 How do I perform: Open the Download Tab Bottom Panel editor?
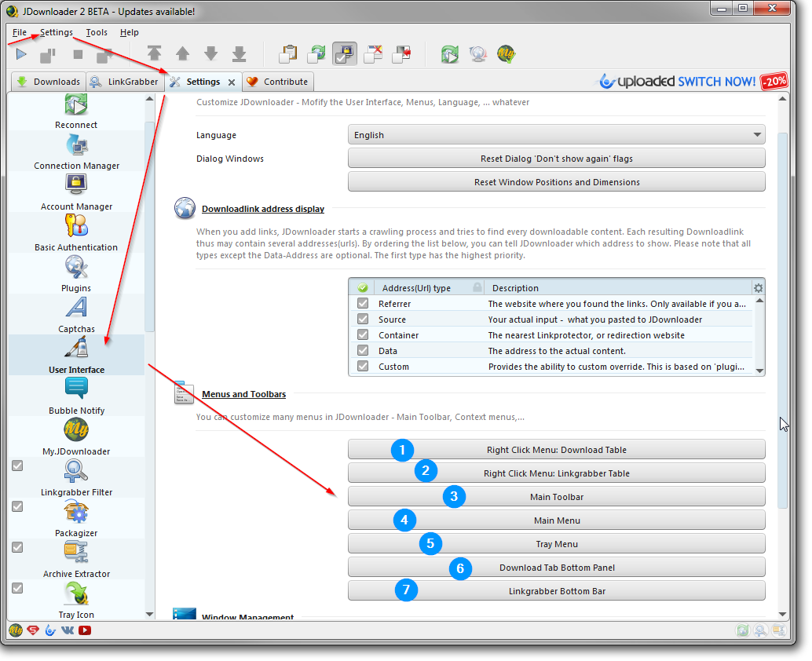557,568
